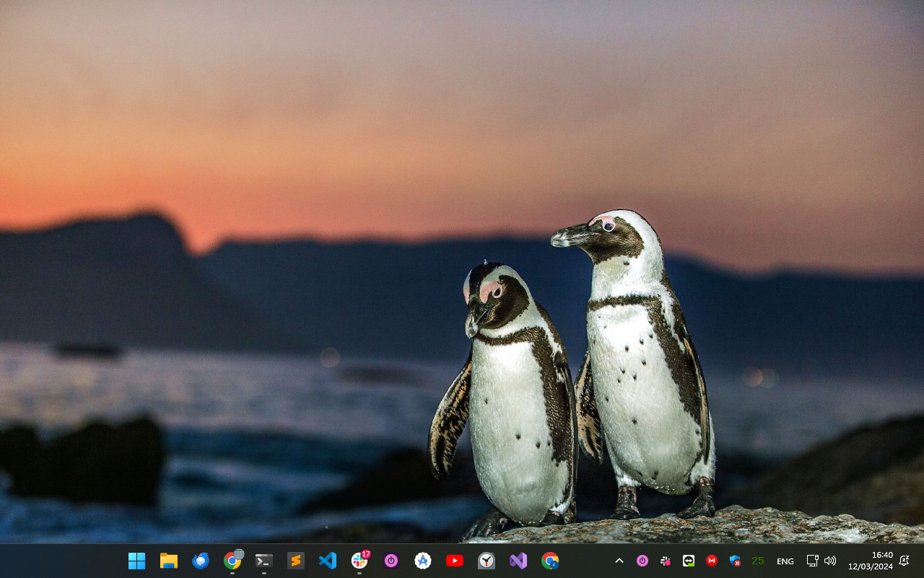Open the ENG language input switcher
The height and width of the screenshot is (578, 924).
click(785, 561)
